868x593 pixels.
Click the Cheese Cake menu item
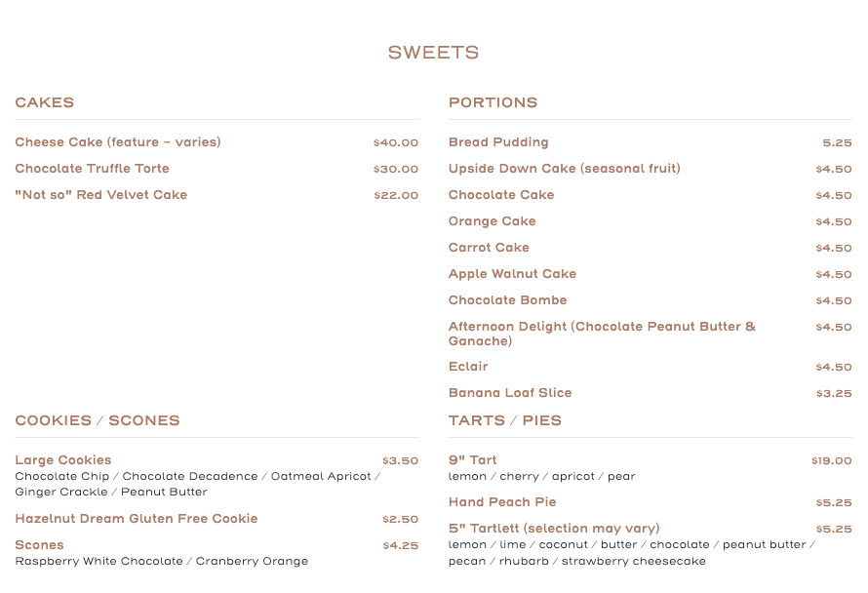[x=118, y=142]
